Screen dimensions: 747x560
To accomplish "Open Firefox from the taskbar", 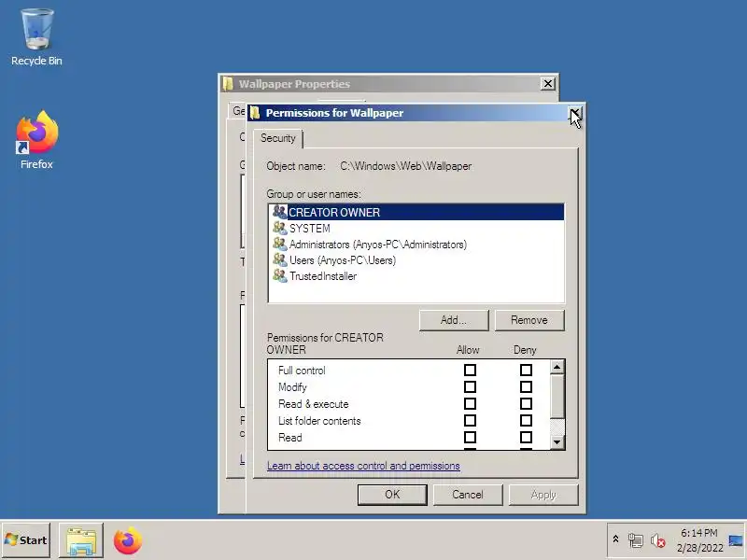I will click(x=128, y=540).
